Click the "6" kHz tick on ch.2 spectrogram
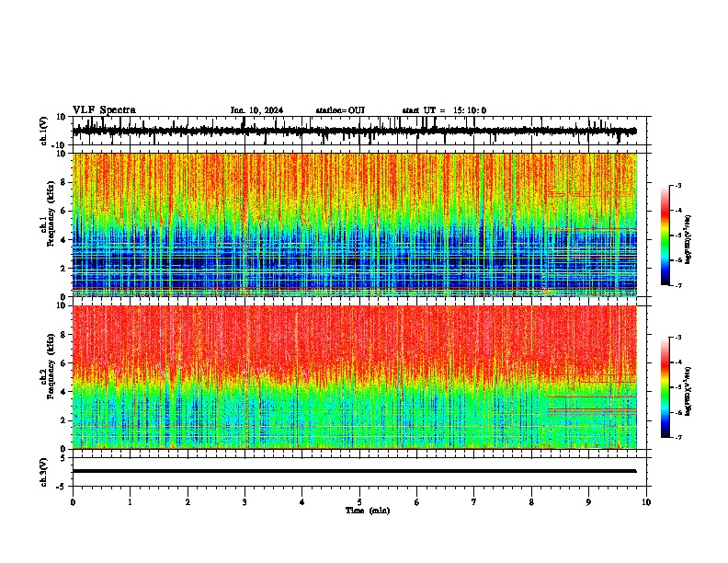728x563 pixels. pyautogui.click(x=64, y=363)
